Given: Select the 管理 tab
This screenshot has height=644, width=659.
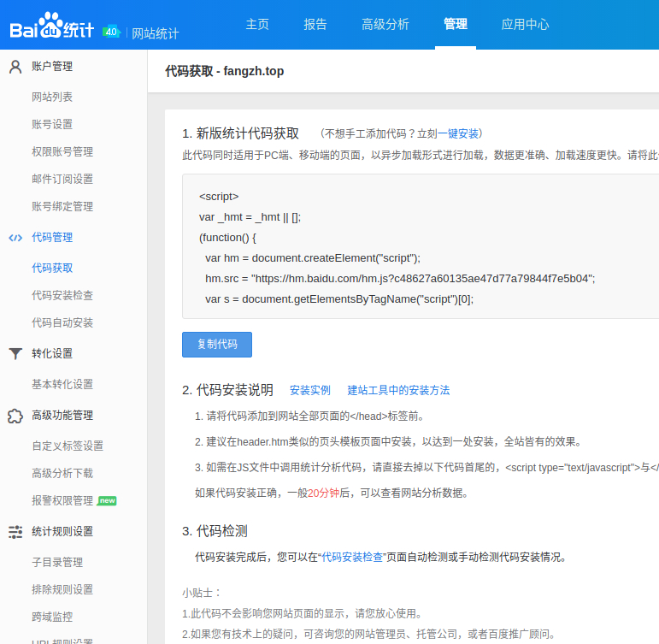Looking at the screenshot, I should (456, 25).
